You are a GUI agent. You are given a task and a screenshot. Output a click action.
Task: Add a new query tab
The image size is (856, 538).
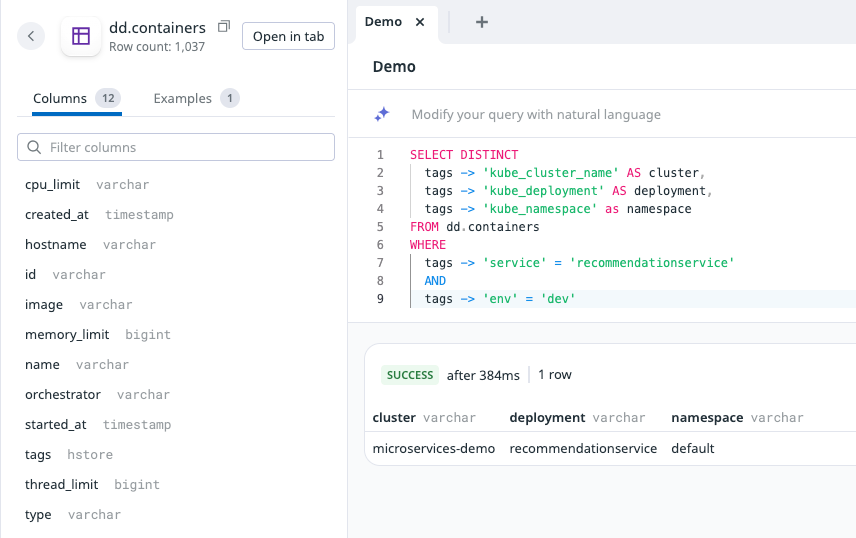(x=482, y=22)
